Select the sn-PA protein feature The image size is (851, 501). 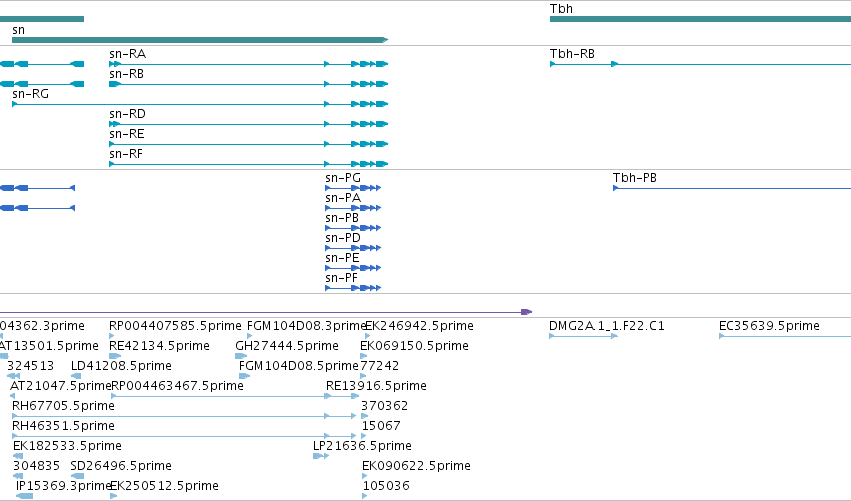pos(353,208)
